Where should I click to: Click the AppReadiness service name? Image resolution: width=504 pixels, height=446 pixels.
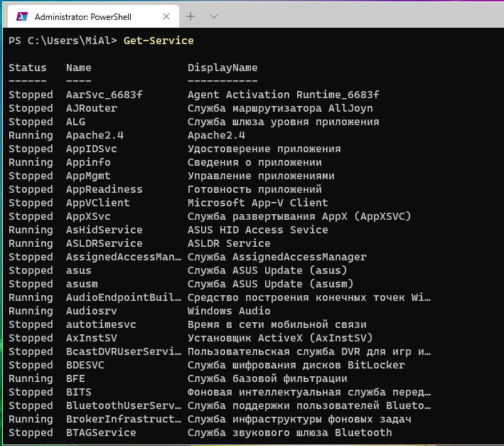point(104,189)
